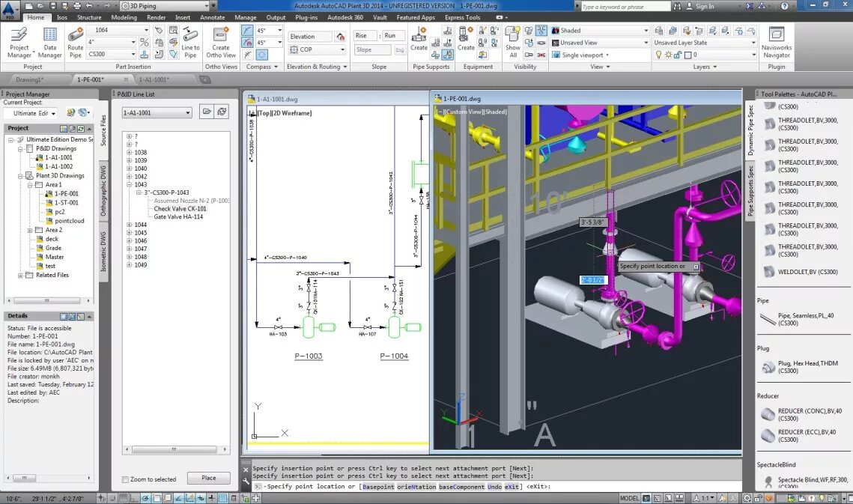Click the Help question mark icon
This screenshot has height=504, width=853.
784,6
